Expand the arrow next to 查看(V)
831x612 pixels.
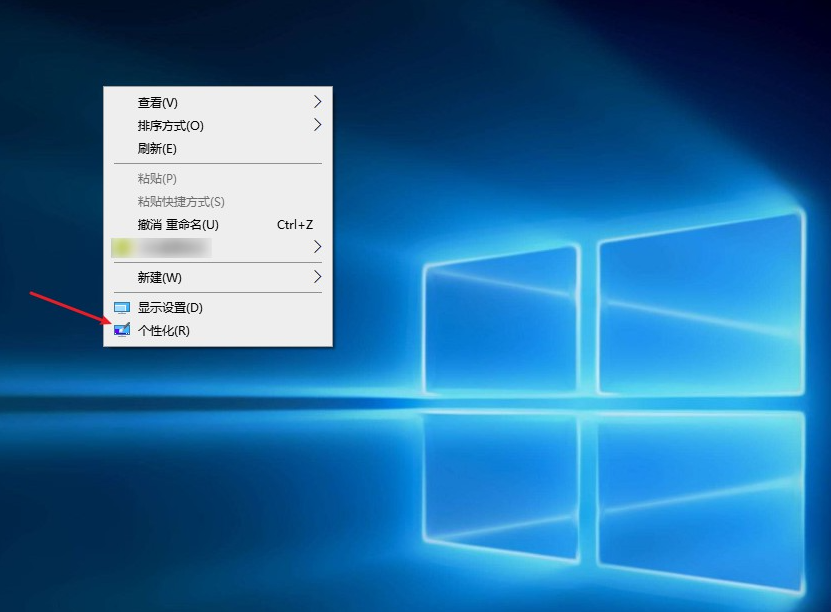tap(317, 102)
